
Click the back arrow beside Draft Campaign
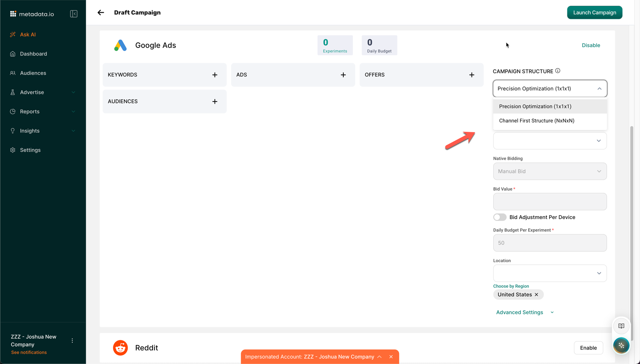point(101,13)
